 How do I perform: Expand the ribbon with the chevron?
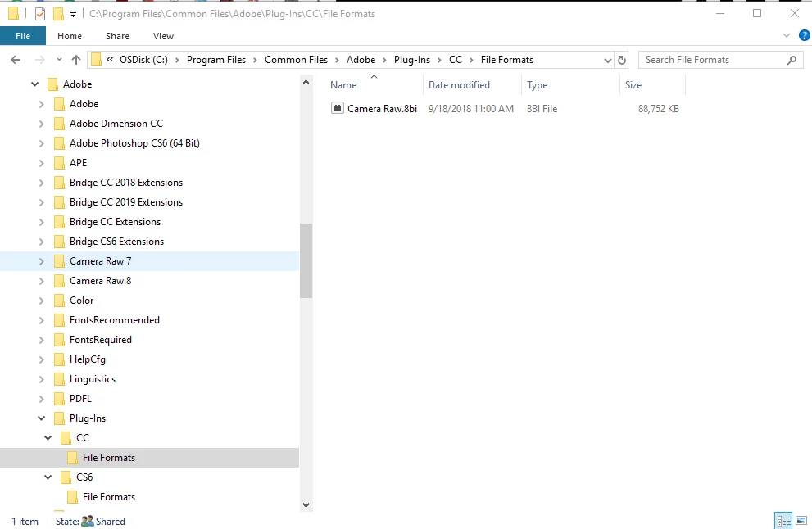tap(786, 36)
